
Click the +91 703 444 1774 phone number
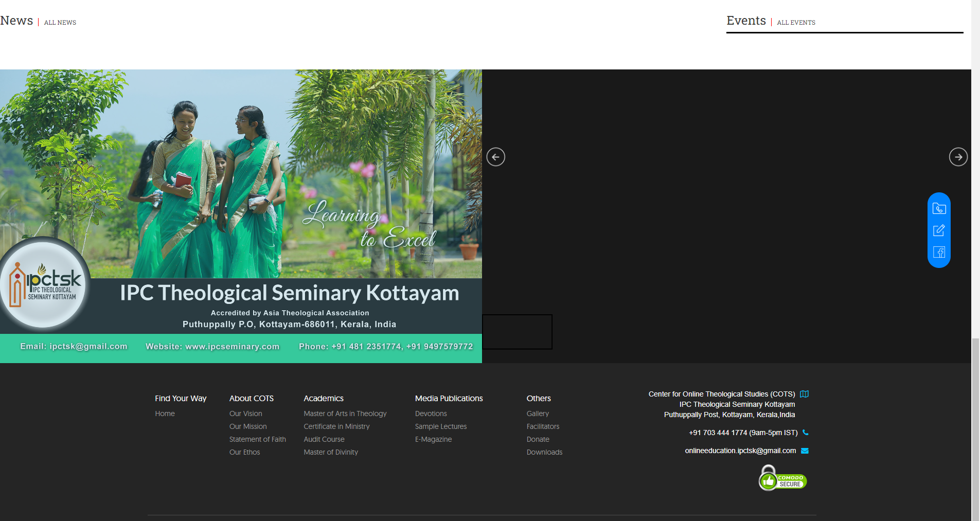(x=743, y=433)
